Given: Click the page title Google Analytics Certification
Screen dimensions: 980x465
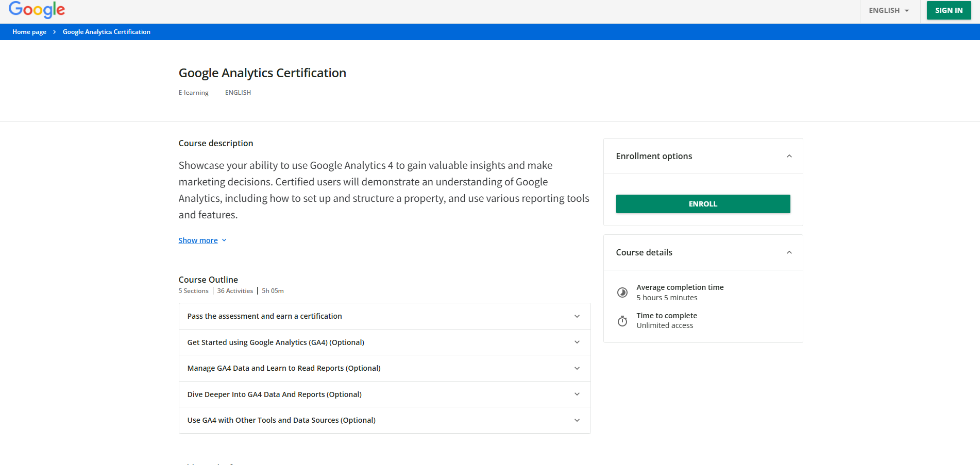Looking at the screenshot, I should [x=262, y=73].
